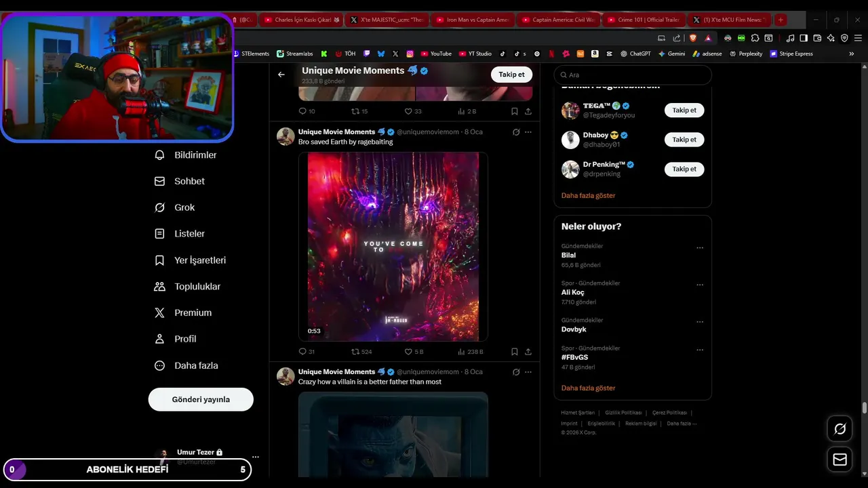Open account menu dots beside Umur Tezer

256,457
